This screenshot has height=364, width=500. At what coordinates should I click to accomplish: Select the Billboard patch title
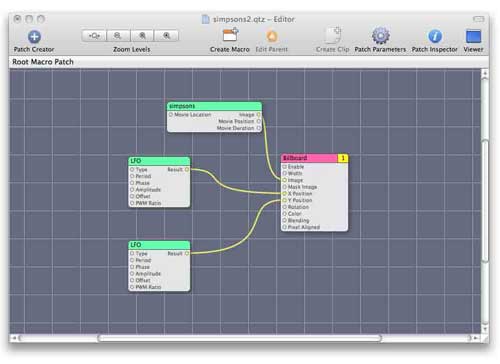[310, 158]
